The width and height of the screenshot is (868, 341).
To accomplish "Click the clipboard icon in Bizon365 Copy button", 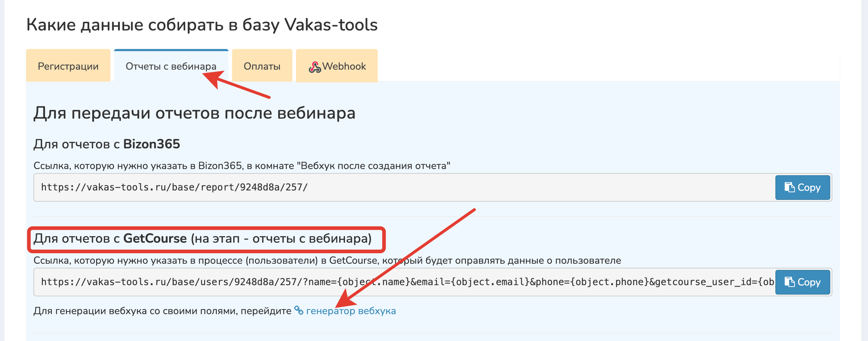I will tap(789, 187).
